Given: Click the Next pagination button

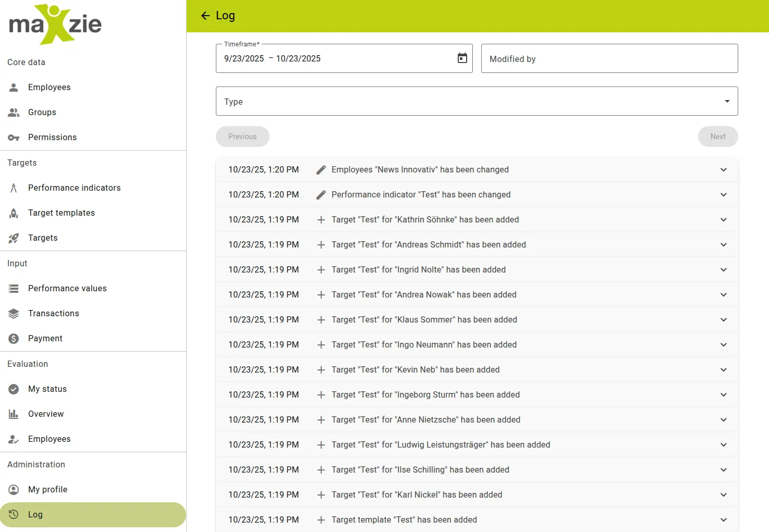Looking at the screenshot, I should (718, 137).
